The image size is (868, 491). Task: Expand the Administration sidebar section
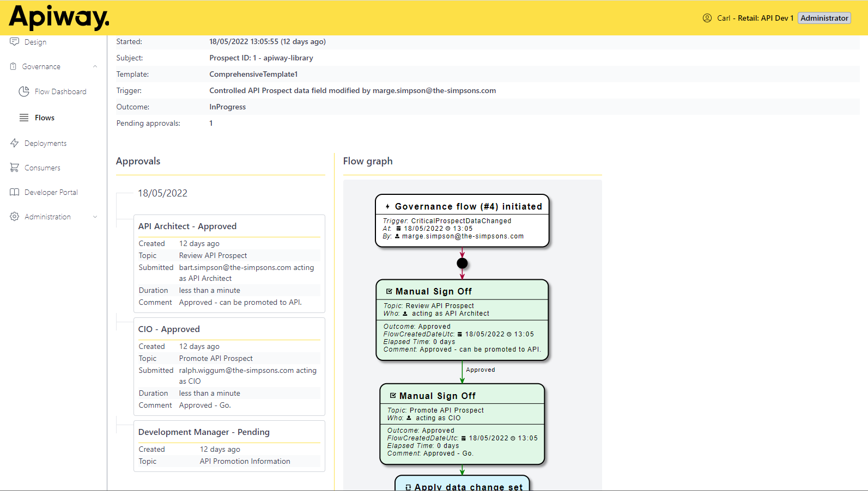[95, 217]
